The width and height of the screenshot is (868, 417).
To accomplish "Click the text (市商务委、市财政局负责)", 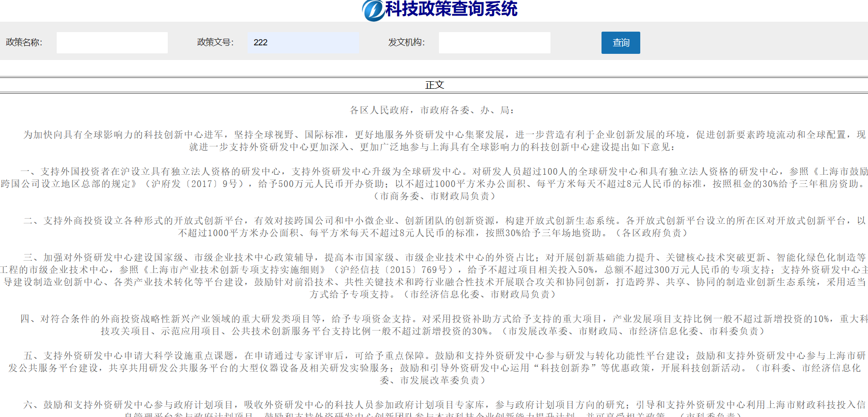I will click(x=434, y=196).
